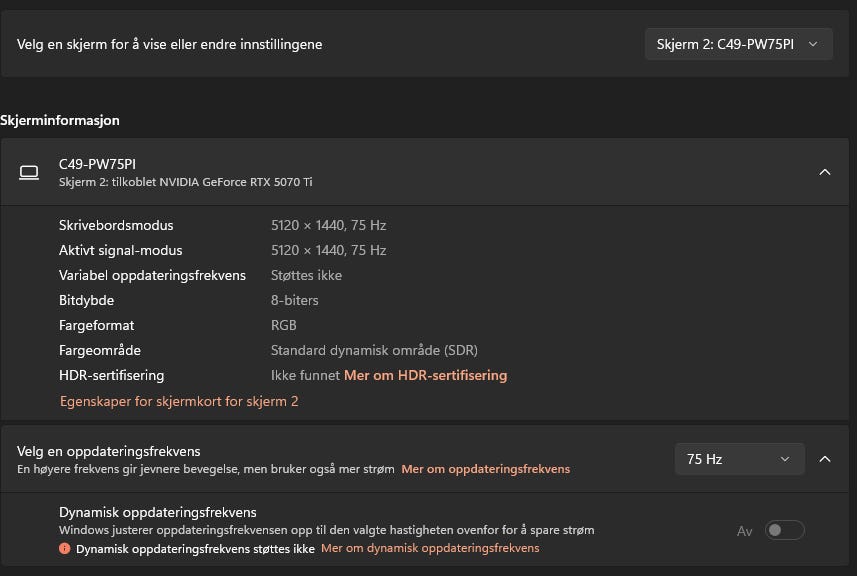
Task: Click the "Av" label beside the toggle
Action: 744,531
